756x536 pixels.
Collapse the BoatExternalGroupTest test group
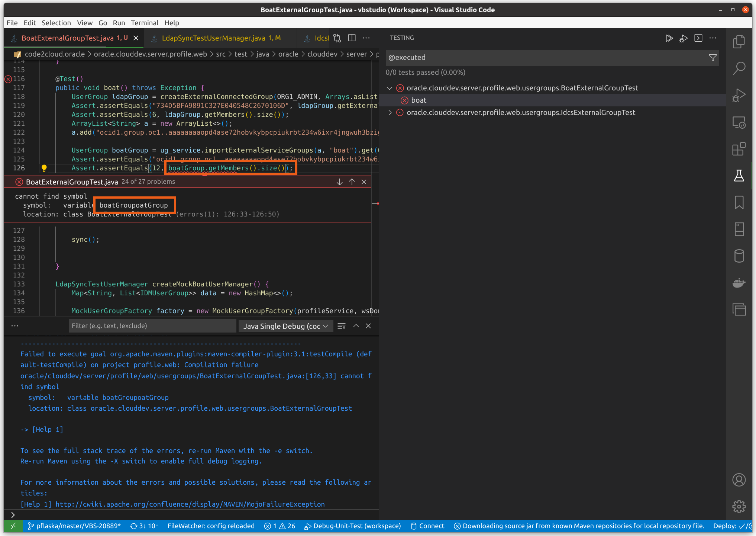(x=390, y=88)
